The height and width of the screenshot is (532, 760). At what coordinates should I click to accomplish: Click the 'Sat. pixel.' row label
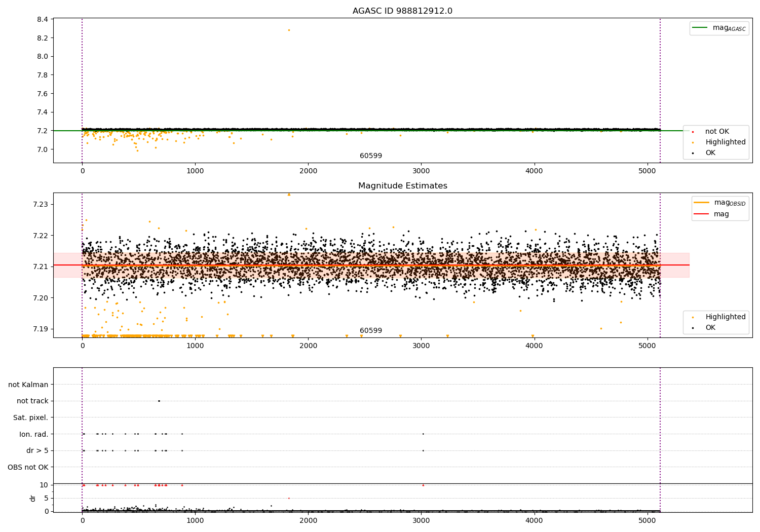(x=31, y=418)
